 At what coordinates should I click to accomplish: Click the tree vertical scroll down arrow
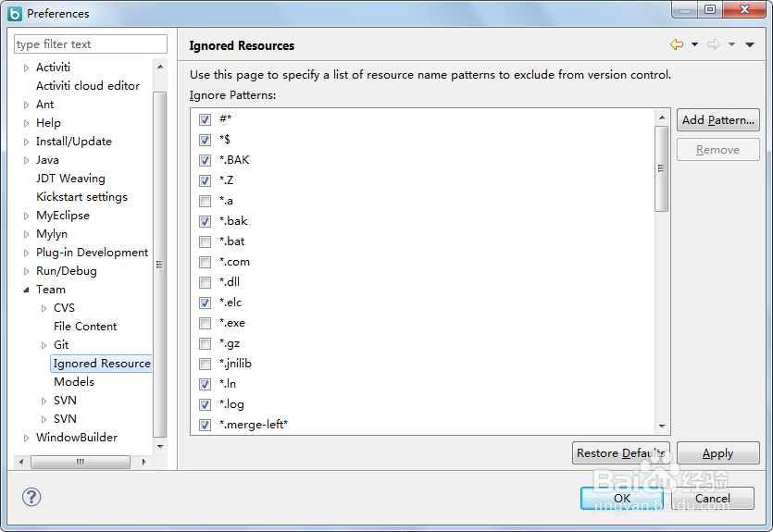click(x=160, y=446)
